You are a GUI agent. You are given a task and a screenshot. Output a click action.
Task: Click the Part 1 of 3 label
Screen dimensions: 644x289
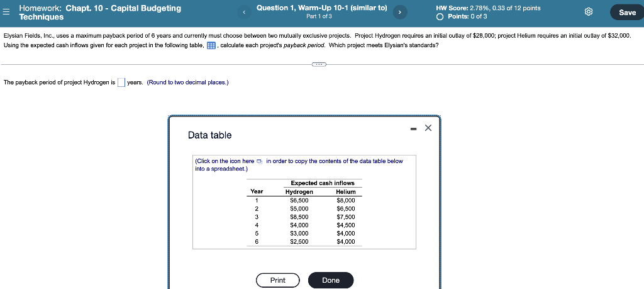click(x=319, y=16)
